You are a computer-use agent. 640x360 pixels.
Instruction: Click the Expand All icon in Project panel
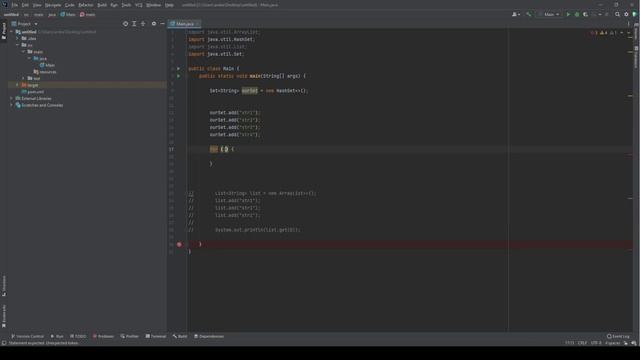click(134, 24)
